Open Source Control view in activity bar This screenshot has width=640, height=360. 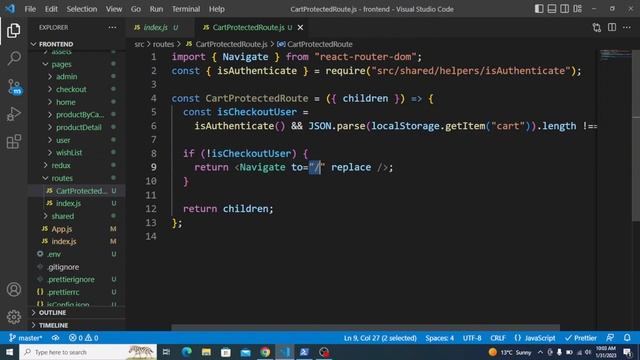tap(14, 87)
